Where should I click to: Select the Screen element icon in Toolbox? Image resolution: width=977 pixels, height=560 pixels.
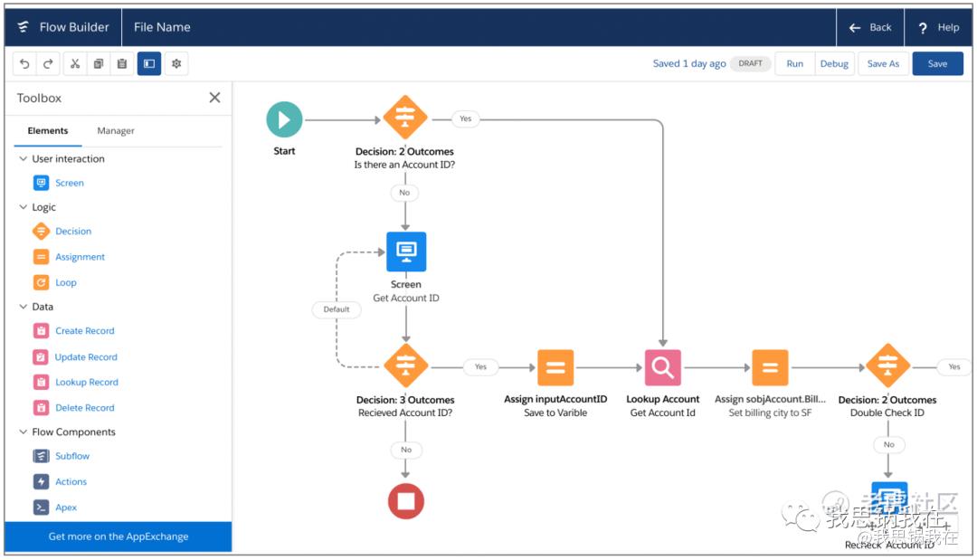tap(41, 183)
